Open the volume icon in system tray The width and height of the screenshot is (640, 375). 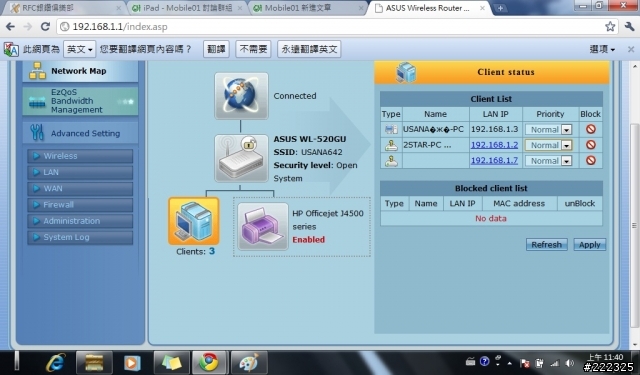(x=570, y=363)
